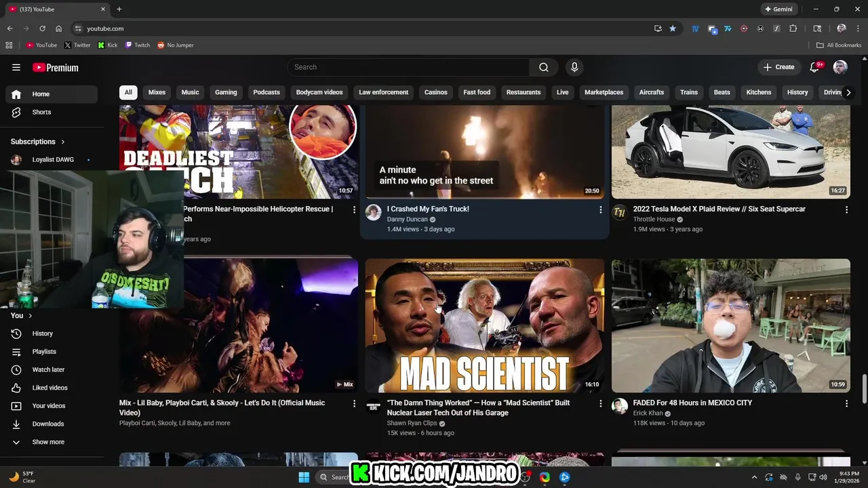Open the Twitter bookmark

[77, 45]
